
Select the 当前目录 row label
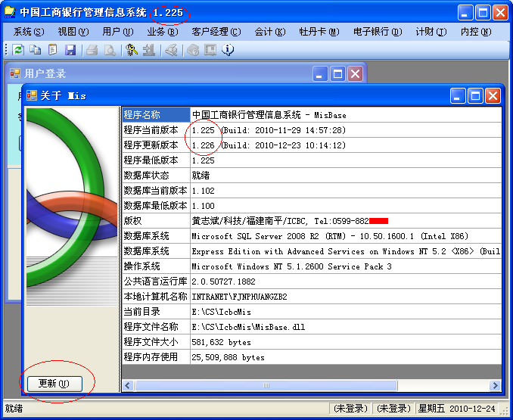[156, 312]
